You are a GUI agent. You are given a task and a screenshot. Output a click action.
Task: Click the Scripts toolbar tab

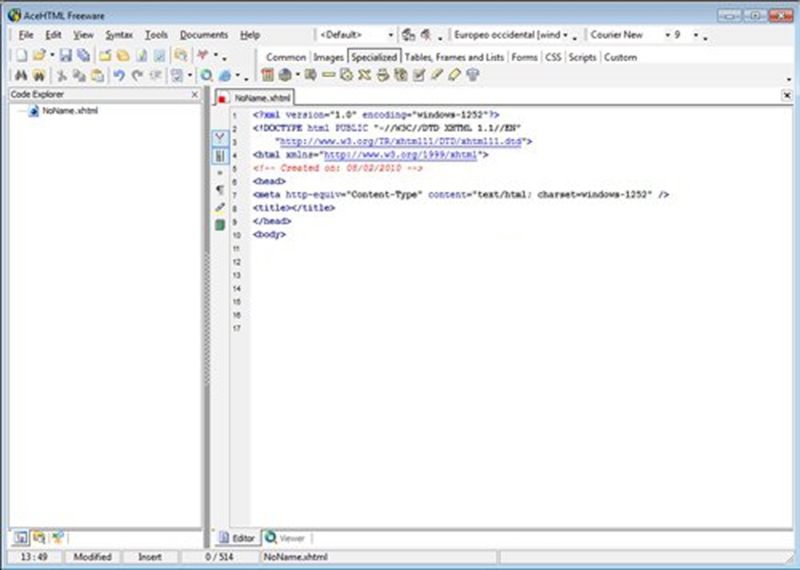(x=582, y=57)
